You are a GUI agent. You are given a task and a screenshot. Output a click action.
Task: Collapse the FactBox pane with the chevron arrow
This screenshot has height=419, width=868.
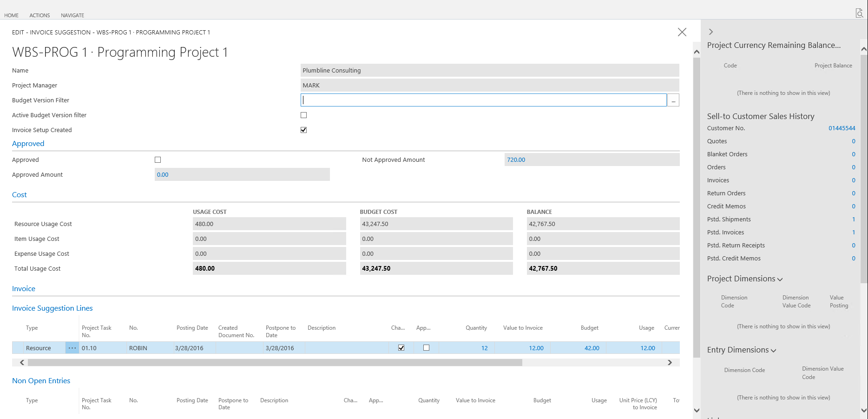point(710,32)
